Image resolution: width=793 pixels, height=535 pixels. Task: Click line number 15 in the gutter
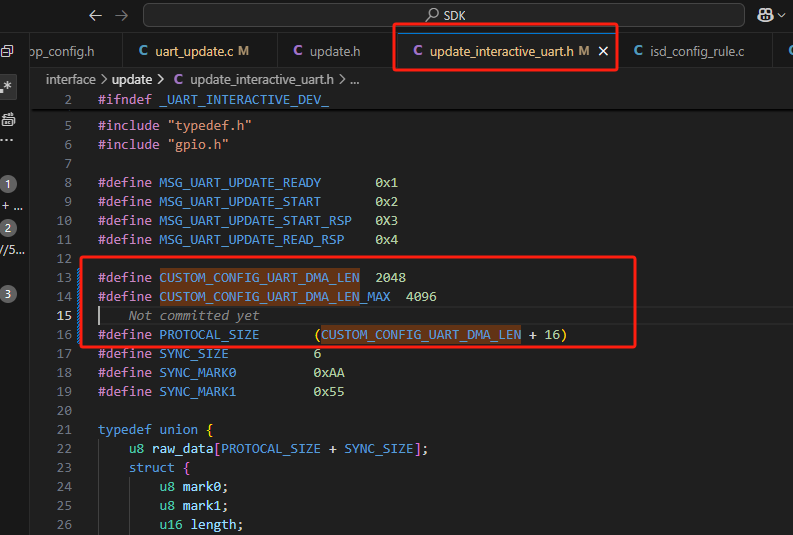point(64,316)
